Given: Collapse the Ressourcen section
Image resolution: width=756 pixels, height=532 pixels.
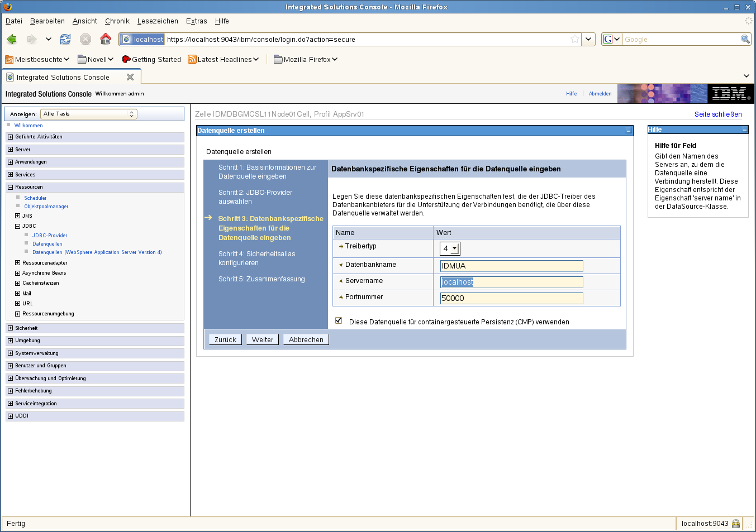Looking at the screenshot, I should [x=10, y=187].
